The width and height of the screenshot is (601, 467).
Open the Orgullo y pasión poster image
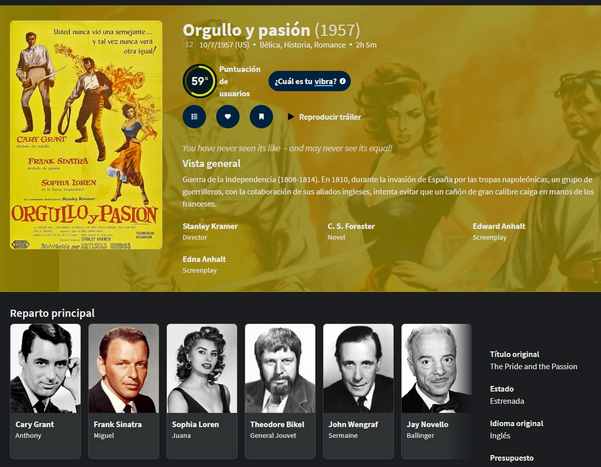[86, 135]
